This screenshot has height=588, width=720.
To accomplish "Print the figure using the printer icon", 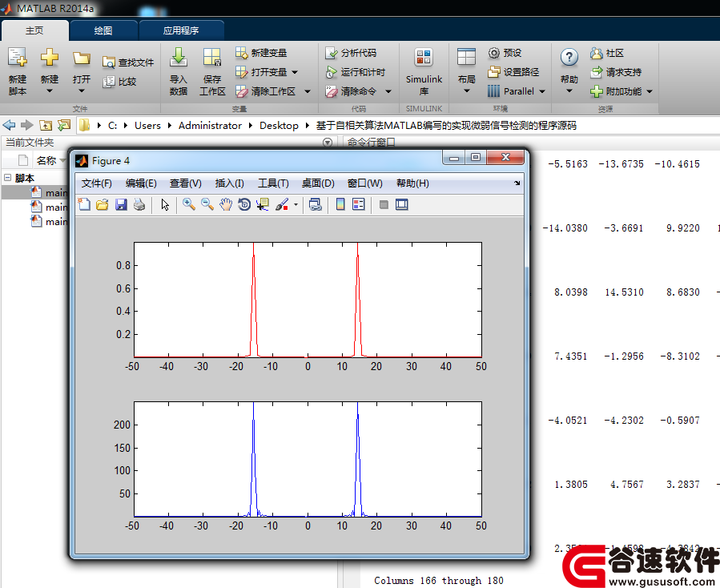I will point(139,204).
